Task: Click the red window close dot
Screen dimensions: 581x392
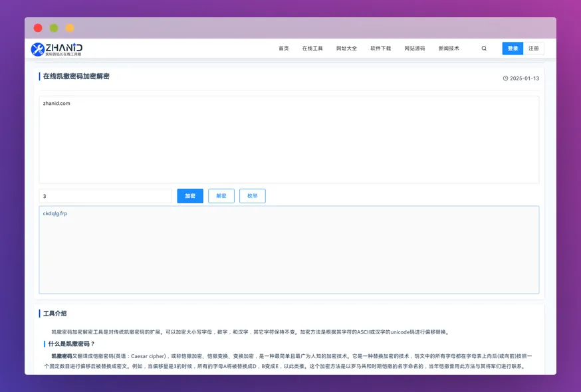Action: coord(38,28)
